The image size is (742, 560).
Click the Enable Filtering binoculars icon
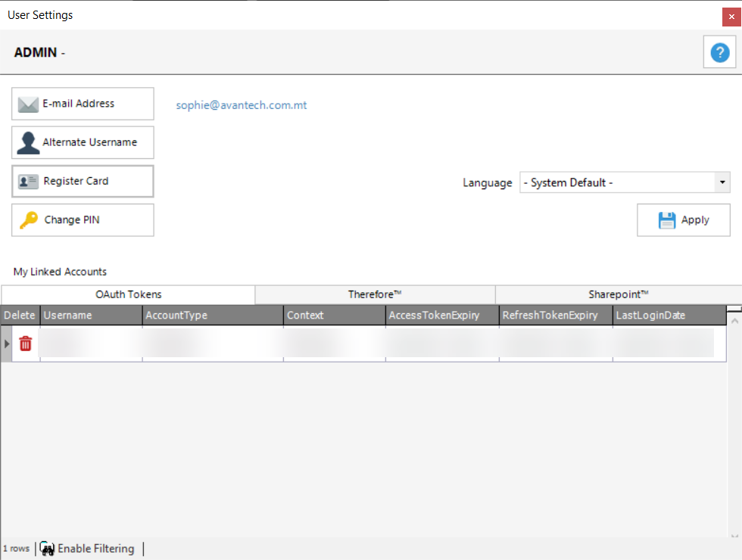(48, 549)
